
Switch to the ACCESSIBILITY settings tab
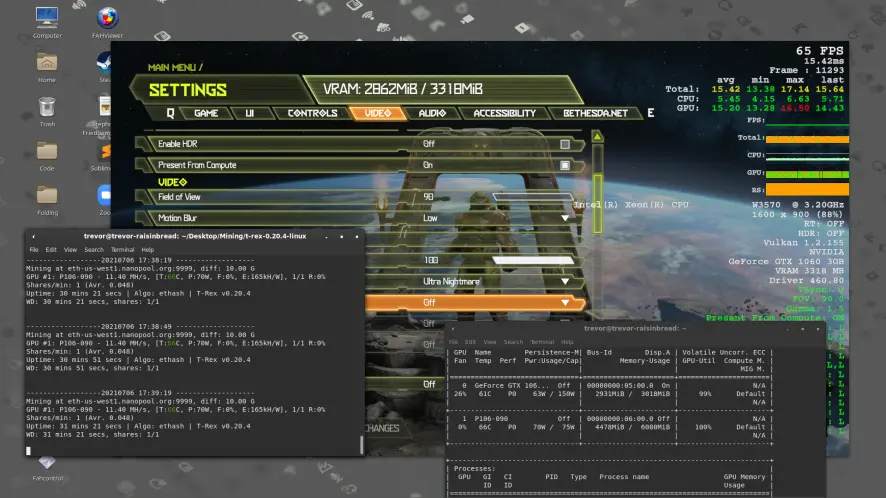pos(504,113)
